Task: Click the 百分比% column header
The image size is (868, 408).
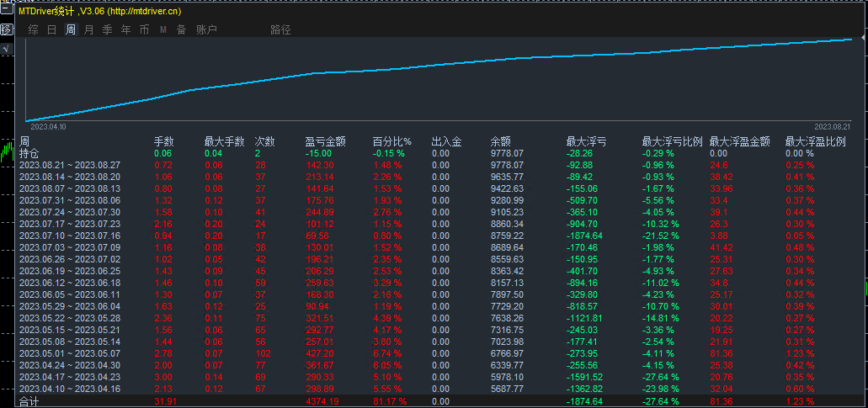Action: 392,141
